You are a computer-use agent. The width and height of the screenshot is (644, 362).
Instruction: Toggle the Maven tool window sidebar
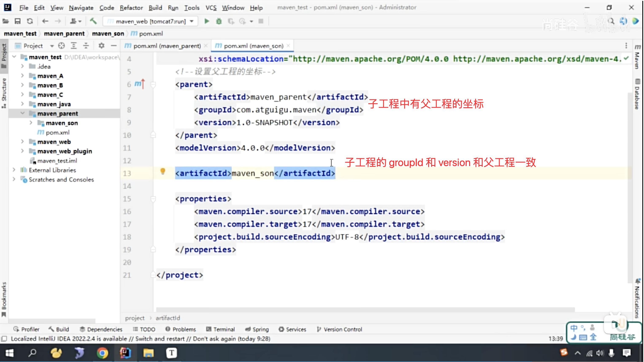(x=637, y=58)
